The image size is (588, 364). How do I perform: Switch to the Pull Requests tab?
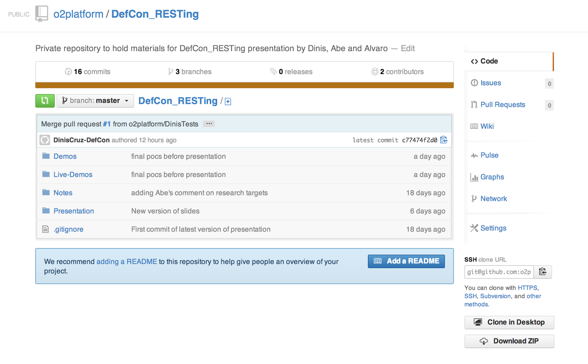502,105
